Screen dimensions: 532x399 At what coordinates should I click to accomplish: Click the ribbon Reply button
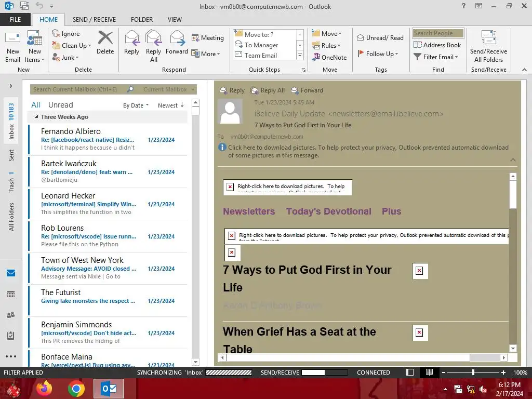131,43
